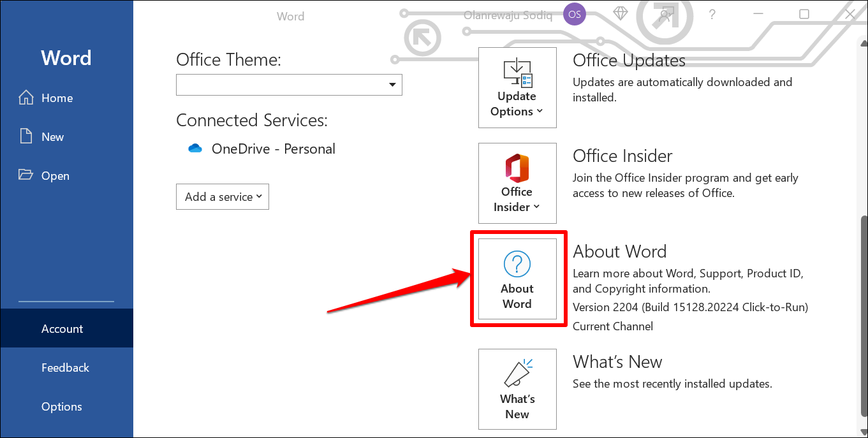Click the What's New megaphone button
The width and height of the screenshot is (868, 438).
click(x=517, y=389)
